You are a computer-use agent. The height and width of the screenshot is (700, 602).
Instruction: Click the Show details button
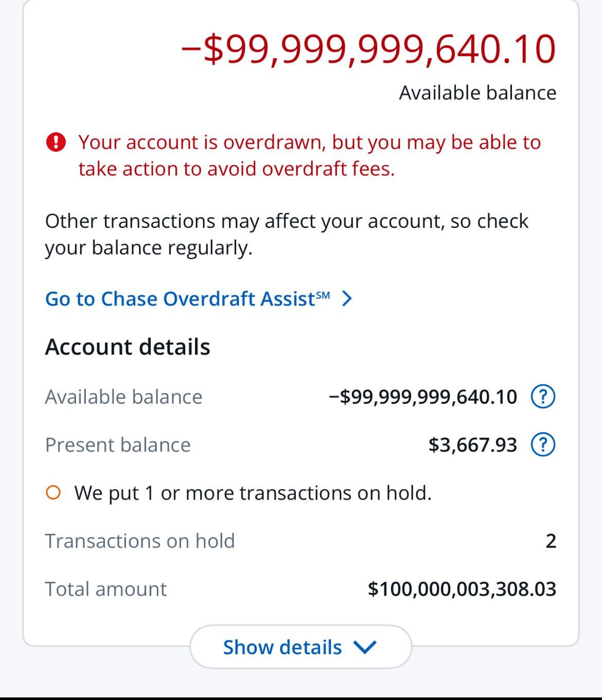point(300,647)
